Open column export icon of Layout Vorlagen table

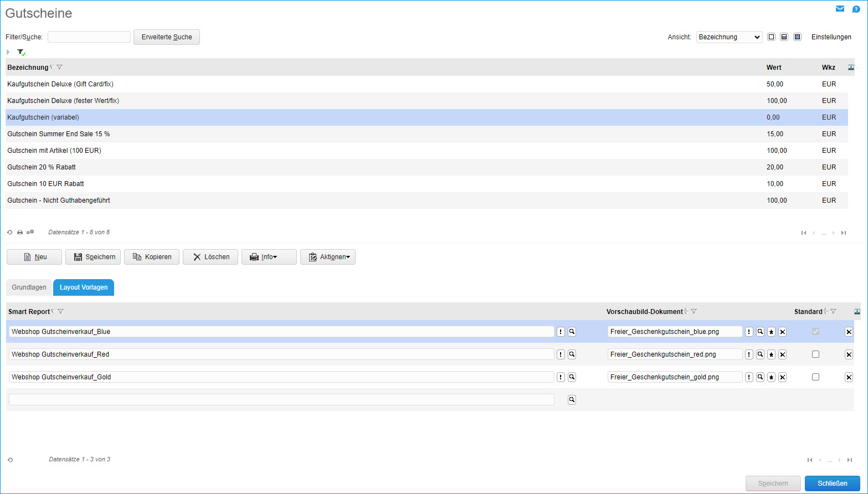(857, 312)
